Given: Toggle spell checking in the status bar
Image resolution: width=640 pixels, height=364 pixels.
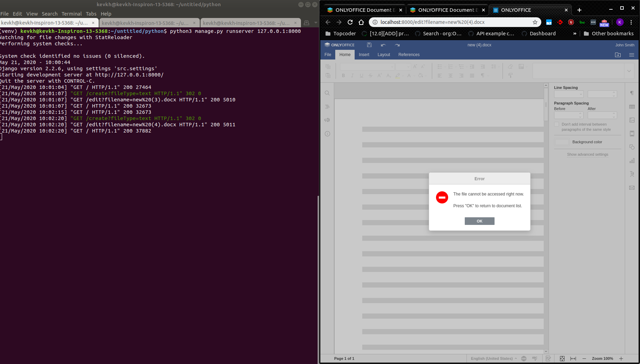Looking at the screenshot, I should [x=534, y=358].
